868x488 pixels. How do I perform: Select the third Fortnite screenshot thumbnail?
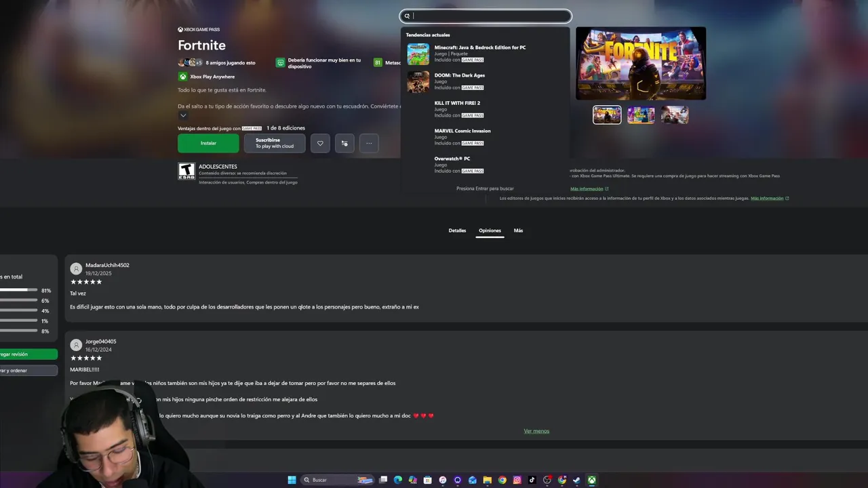pyautogui.click(x=675, y=115)
